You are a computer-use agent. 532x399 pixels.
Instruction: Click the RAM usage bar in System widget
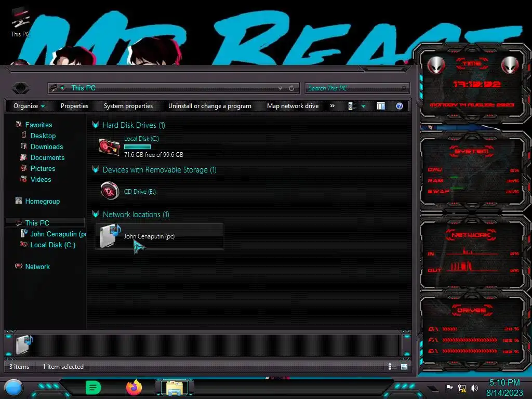pyautogui.click(x=454, y=178)
